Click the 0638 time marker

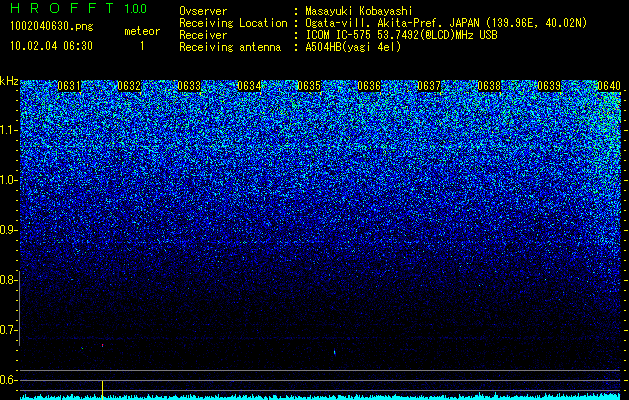click(489, 86)
